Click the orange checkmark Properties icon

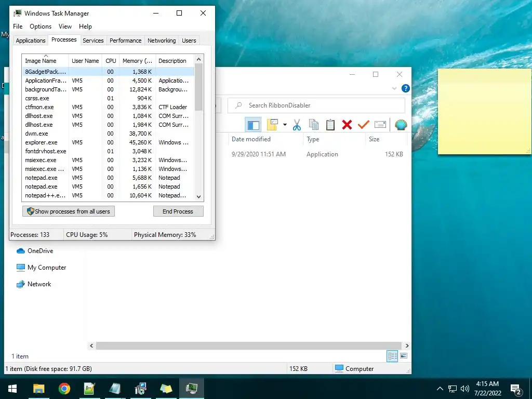pos(363,125)
